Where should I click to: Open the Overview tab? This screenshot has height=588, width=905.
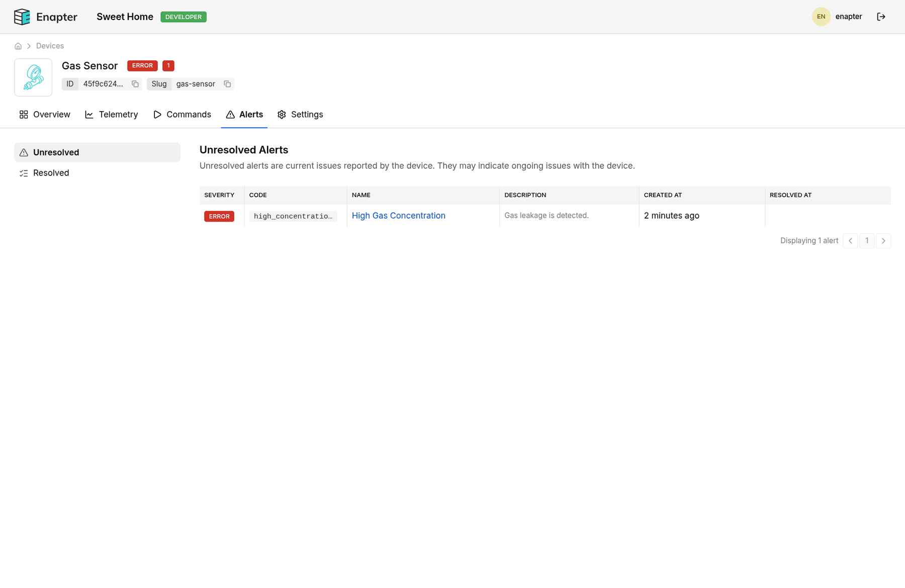45,115
